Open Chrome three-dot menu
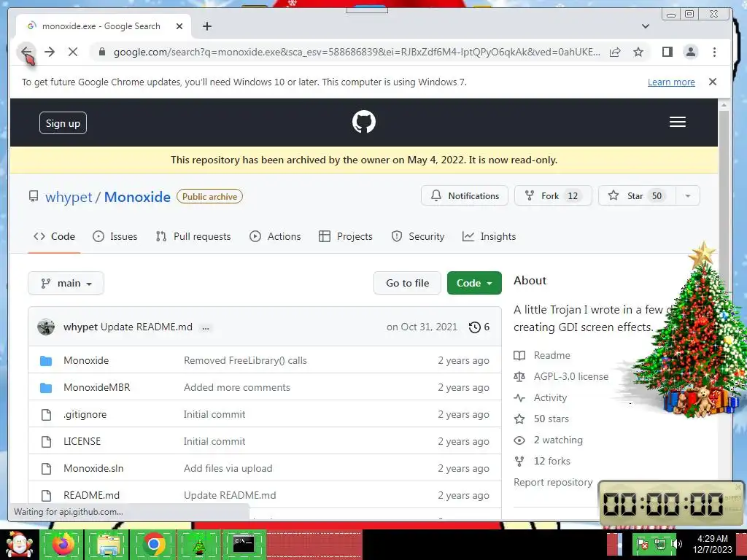The height and width of the screenshot is (560, 747). 714,52
